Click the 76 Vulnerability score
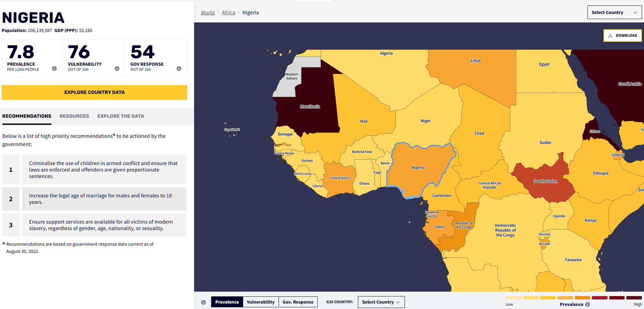The height and width of the screenshot is (309, 644). (79, 52)
